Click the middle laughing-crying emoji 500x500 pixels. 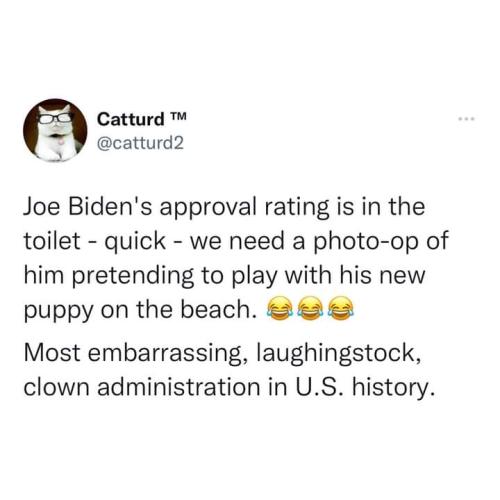(x=310, y=308)
